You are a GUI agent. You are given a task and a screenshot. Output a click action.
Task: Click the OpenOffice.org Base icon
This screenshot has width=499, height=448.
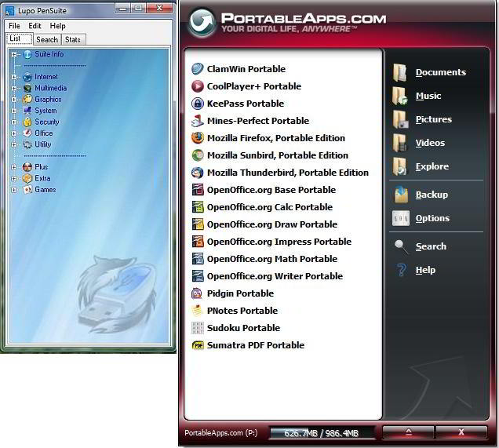tap(197, 190)
